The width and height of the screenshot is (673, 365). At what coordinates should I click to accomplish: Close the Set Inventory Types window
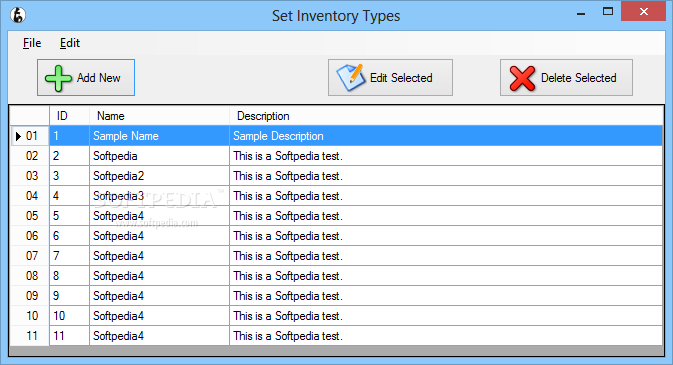[643, 12]
